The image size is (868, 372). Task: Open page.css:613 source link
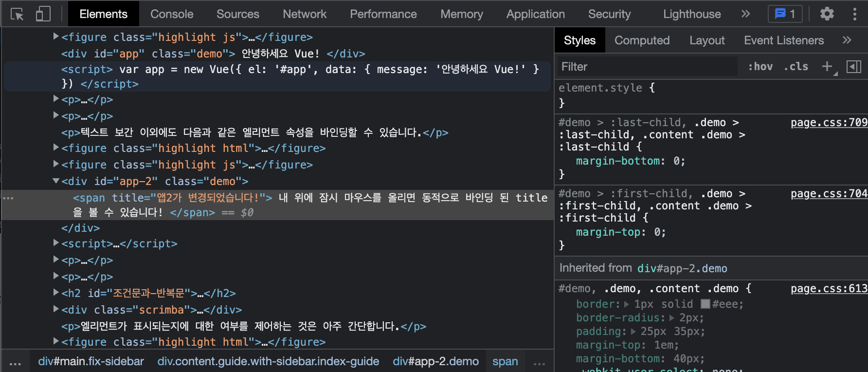(829, 288)
